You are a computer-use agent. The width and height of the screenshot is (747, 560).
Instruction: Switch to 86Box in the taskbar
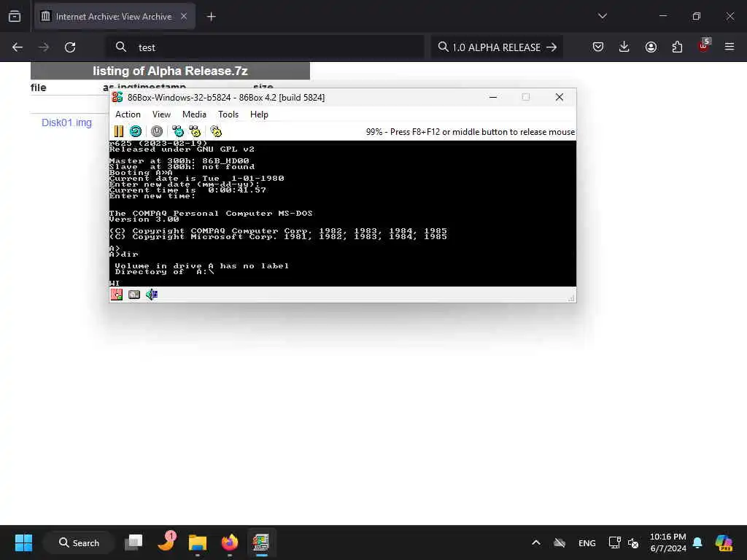tap(261, 542)
